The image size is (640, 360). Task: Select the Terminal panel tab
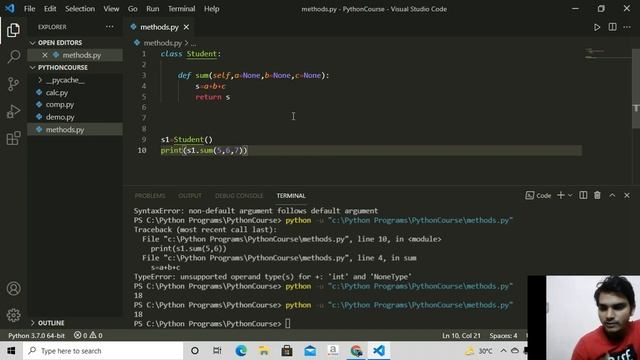pyautogui.click(x=291, y=196)
